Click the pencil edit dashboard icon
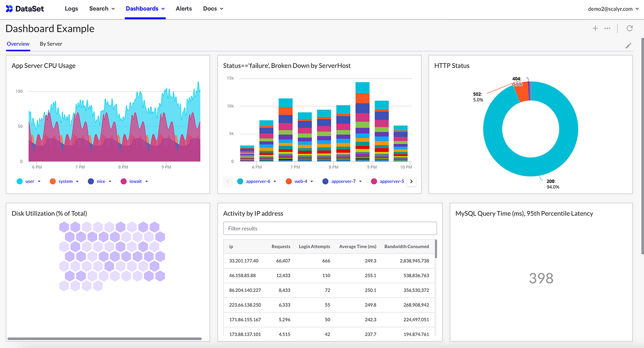The image size is (644, 348). click(628, 46)
